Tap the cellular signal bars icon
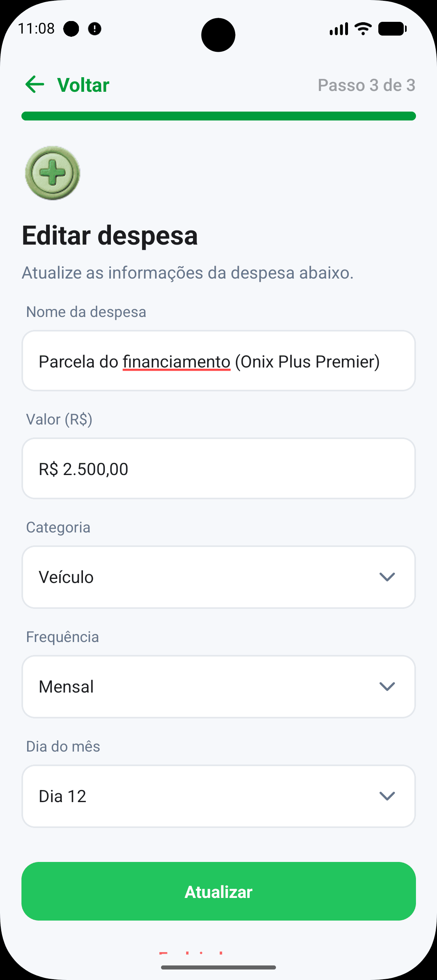Viewport: 437px width, 980px height. 339,29
